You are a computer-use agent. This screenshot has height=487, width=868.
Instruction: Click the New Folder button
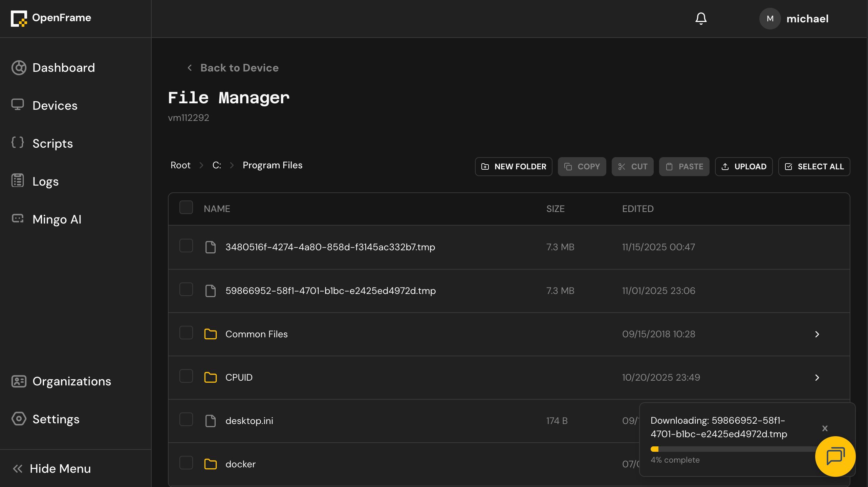[x=514, y=167]
